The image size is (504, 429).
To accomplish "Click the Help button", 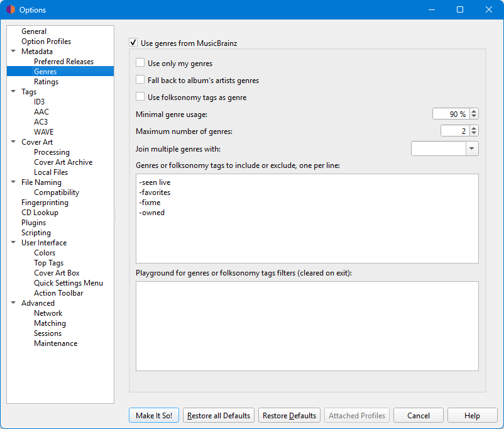I will 472,416.
